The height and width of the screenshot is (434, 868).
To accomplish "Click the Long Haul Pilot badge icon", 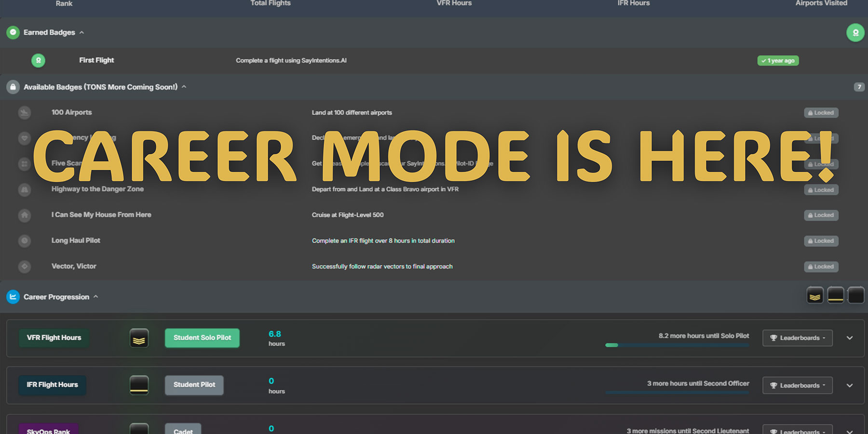I will tap(24, 241).
